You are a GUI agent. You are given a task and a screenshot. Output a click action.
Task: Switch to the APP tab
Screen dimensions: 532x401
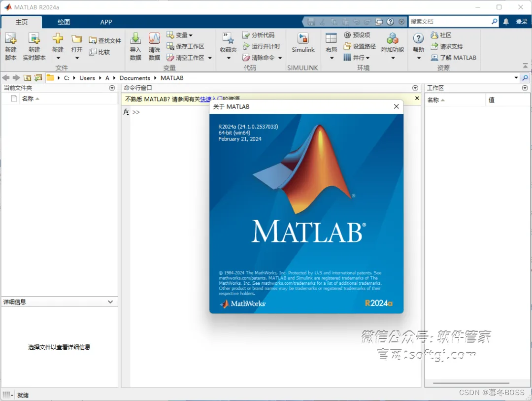point(106,22)
